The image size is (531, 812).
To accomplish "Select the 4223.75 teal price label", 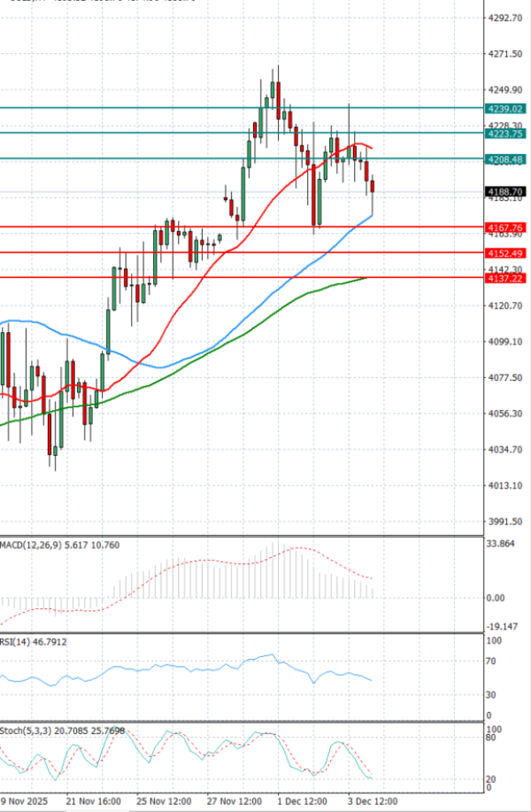I will 506,134.
